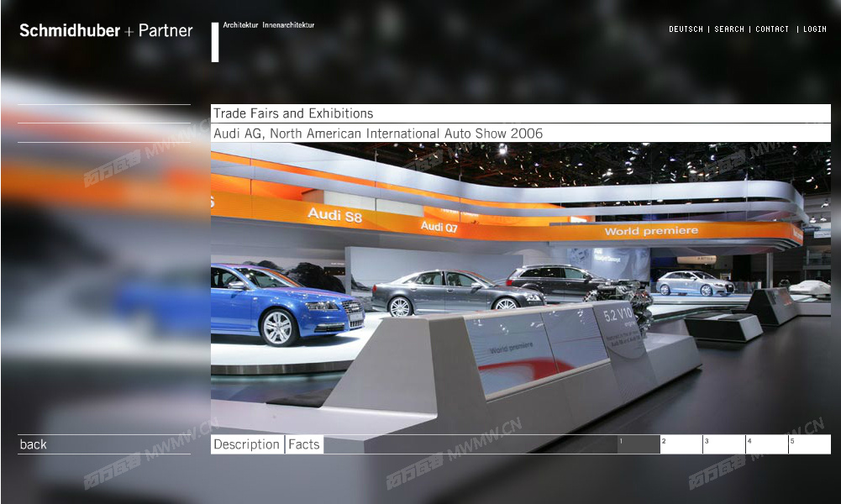841x504 pixels.
Task: Select image page 3
Action: pos(724,444)
